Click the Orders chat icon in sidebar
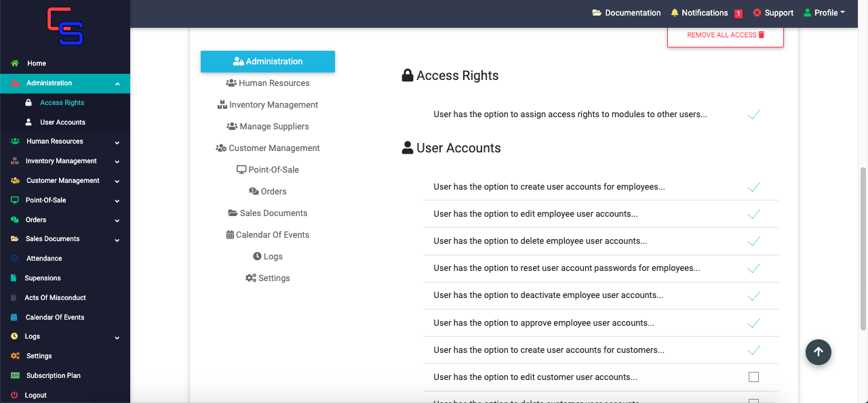 click(15, 220)
